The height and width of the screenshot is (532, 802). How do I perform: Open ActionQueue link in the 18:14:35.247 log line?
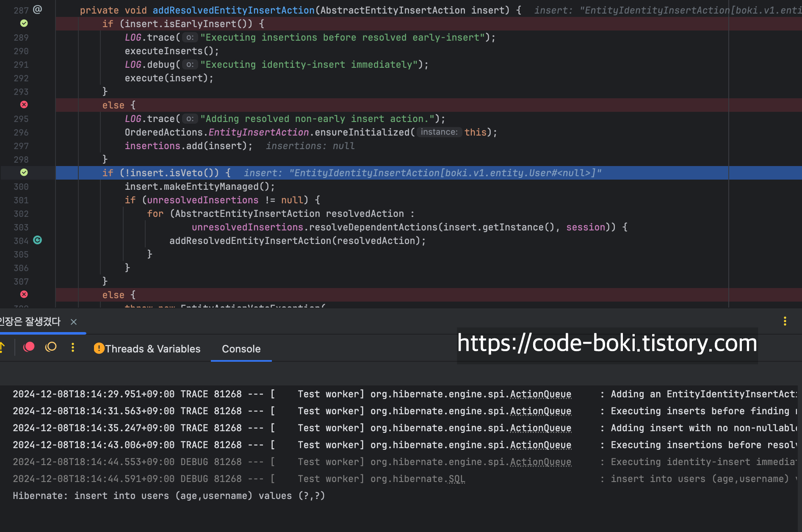pyautogui.click(x=541, y=428)
